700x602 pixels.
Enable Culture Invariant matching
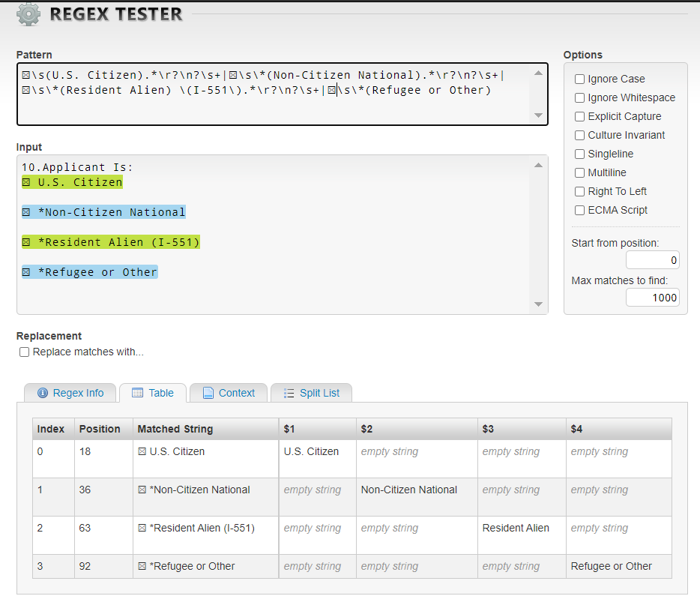pyautogui.click(x=579, y=135)
